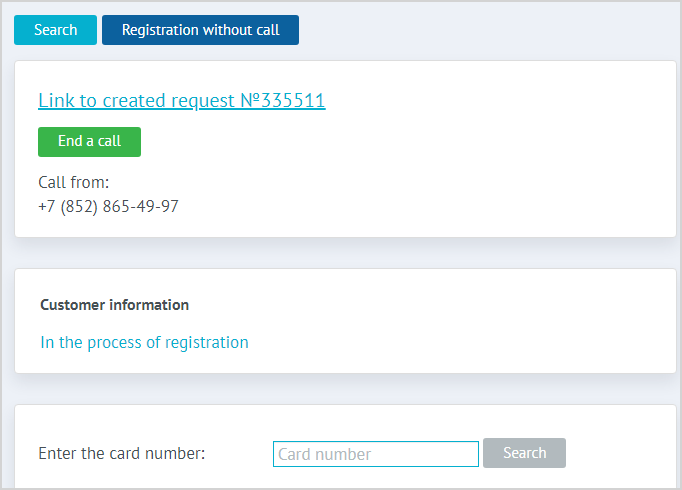The height and width of the screenshot is (490, 682).
Task: Click the dark blue Registration without call button
Action: (200, 30)
